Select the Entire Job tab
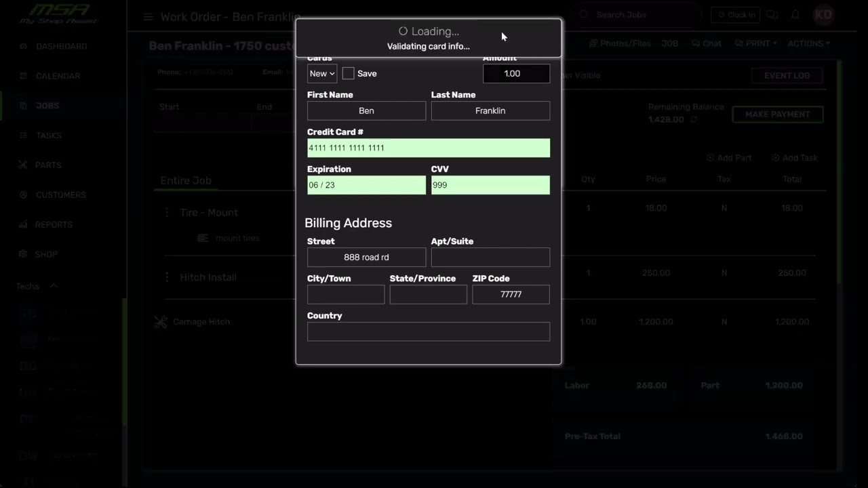 coord(186,180)
